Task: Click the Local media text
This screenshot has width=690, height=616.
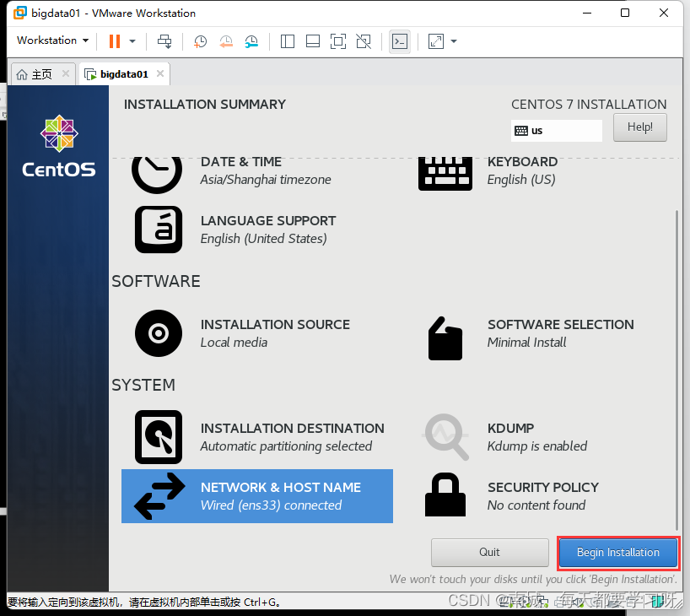Action: coord(234,342)
